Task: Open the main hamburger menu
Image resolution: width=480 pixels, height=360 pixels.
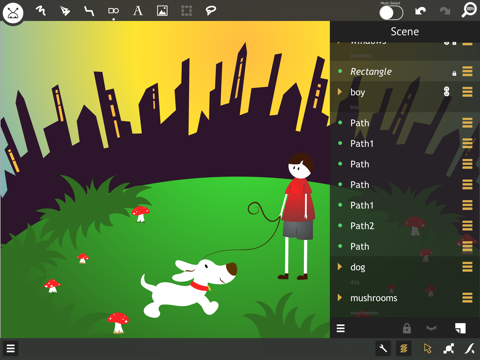Action: [11, 349]
